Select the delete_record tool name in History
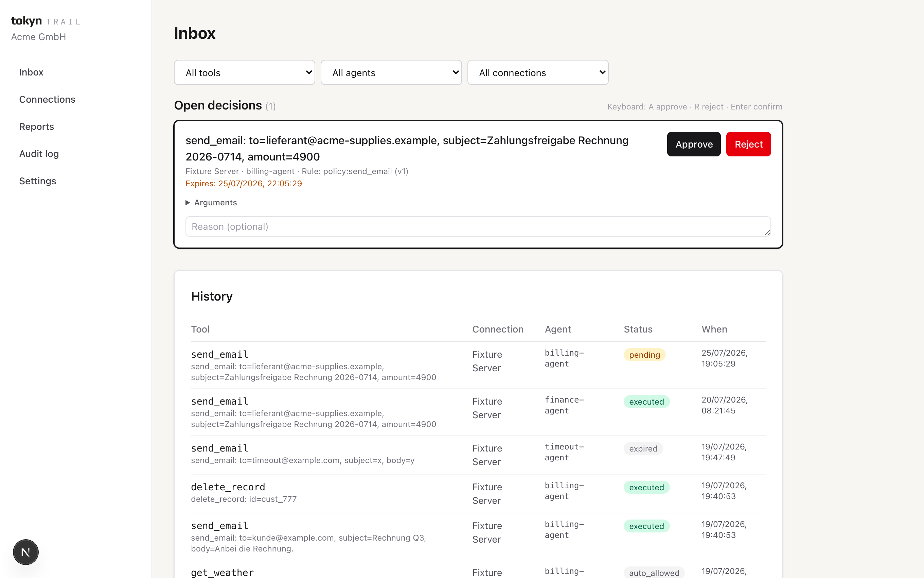 click(228, 487)
